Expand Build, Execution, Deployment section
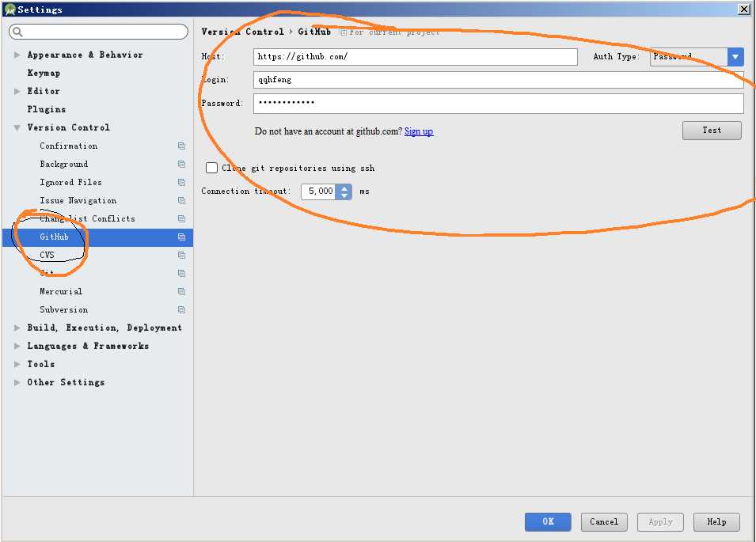The image size is (756, 542). point(17,328)
